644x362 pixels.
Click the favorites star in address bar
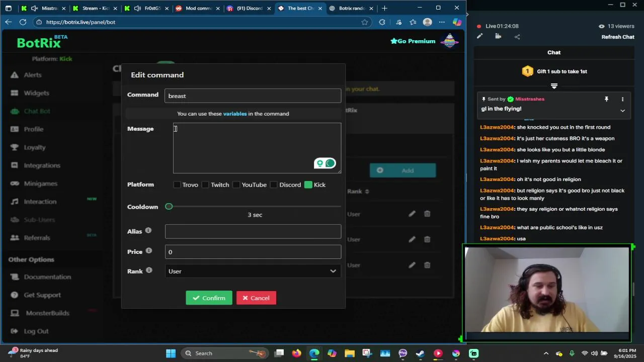(364, 22)
